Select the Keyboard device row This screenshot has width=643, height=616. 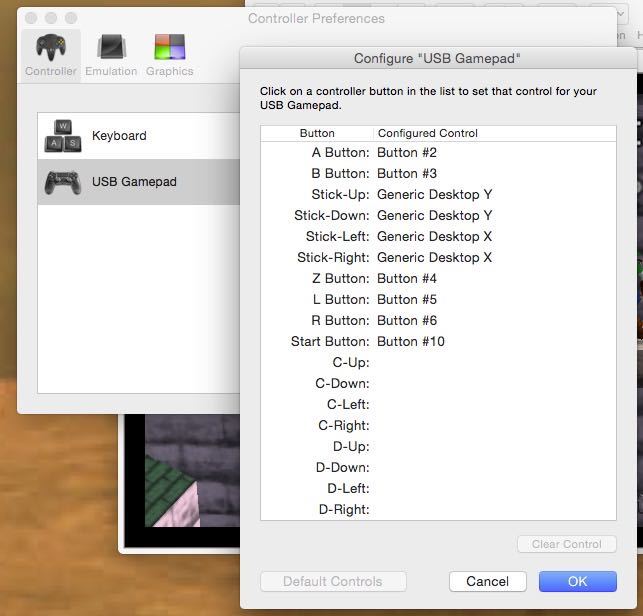pyautogui.click(x=139, y=136)
